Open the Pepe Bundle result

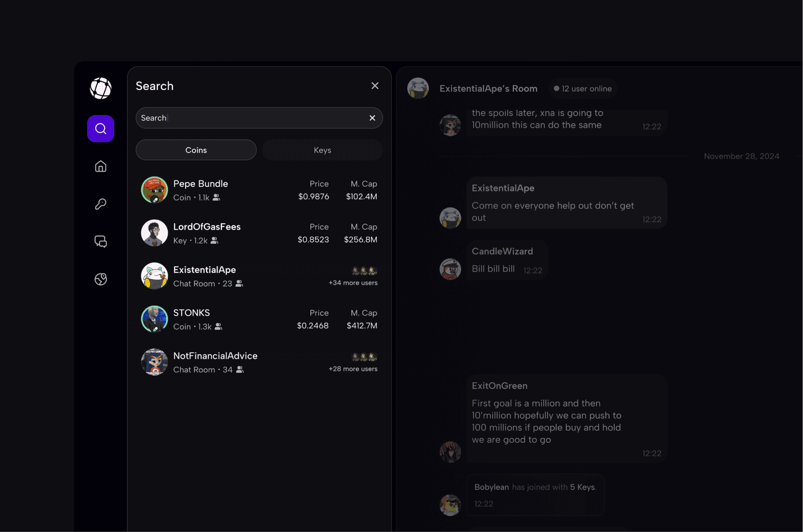259,190
